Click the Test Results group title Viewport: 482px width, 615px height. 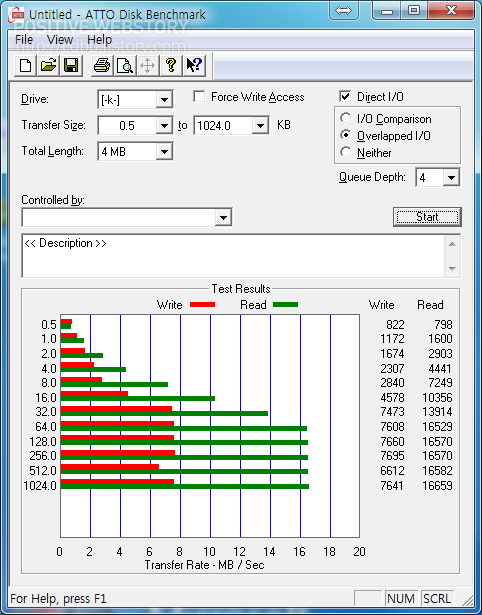click(241, 289)
